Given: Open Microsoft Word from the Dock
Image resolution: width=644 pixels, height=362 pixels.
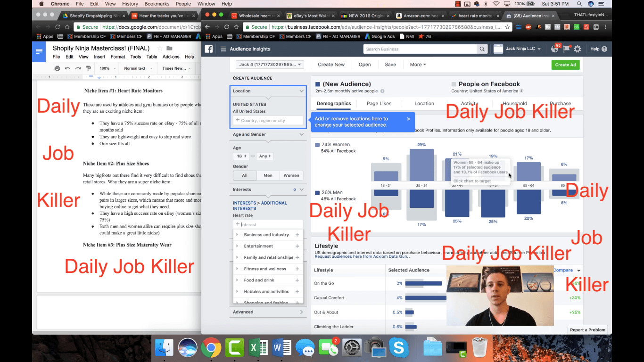Looking at the screenshot, I should click(x=281, y=348).
